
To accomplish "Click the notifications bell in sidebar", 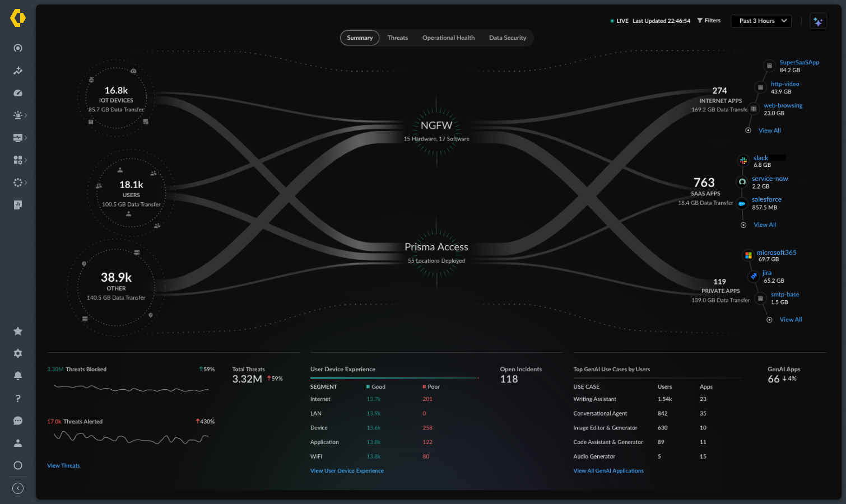I will tap(18, 376).
